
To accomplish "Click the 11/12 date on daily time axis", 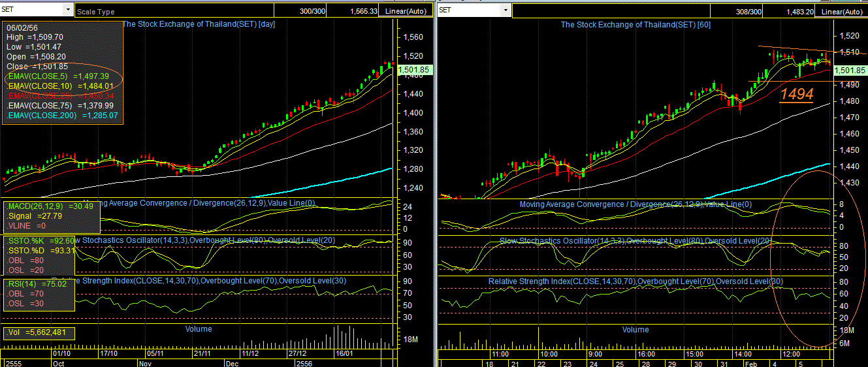I will (251, 353).
